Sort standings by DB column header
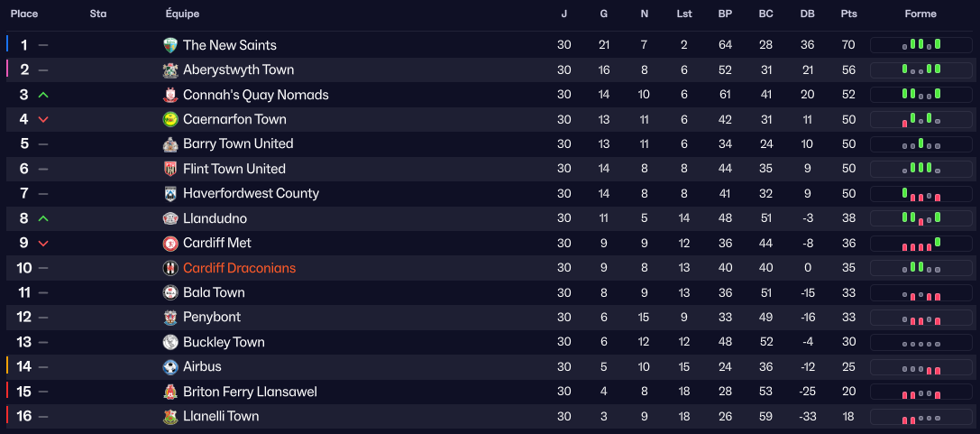This screenshot has height=434, width=980. (x=807, y=14)
